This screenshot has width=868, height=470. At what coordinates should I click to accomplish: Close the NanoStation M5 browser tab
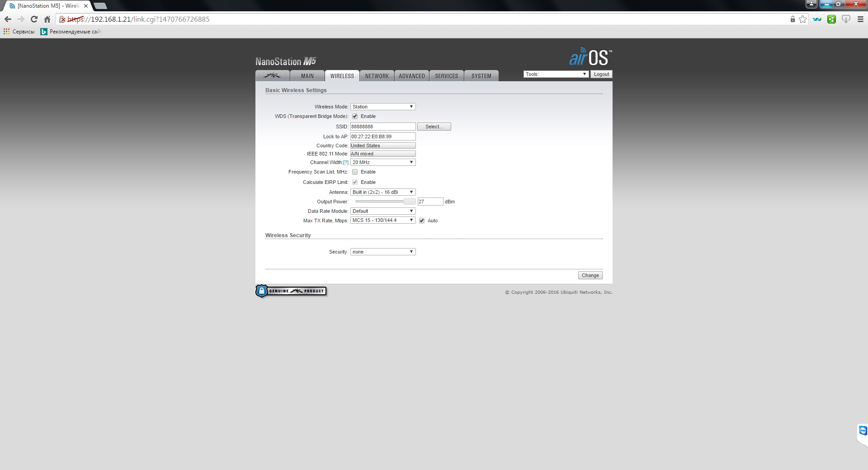[x=86, y=6]
